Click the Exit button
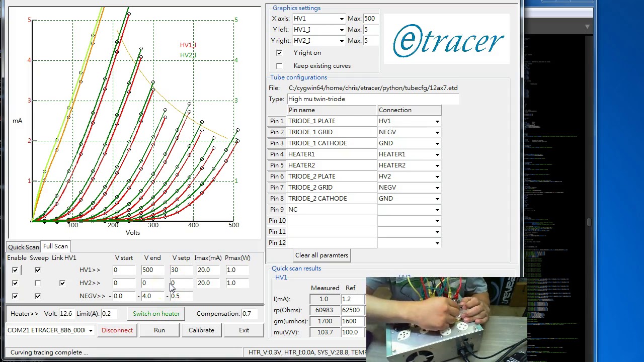This screenshot has width=644, height=362. (244, 330)
